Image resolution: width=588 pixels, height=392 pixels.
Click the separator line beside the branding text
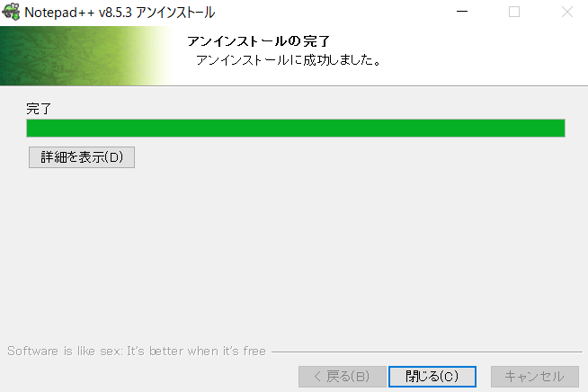[427, 352]
